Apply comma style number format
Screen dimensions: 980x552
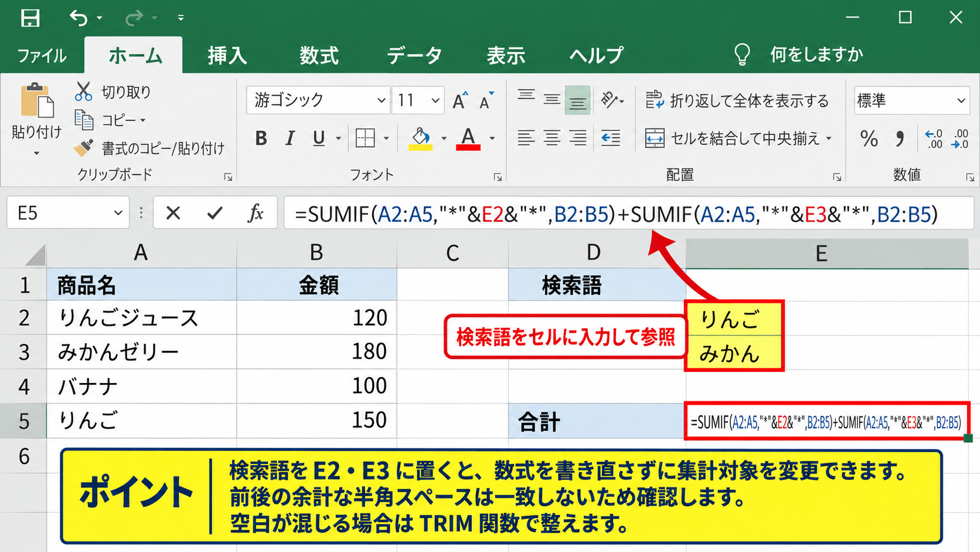pyautogui.click(x=900, y=138)
